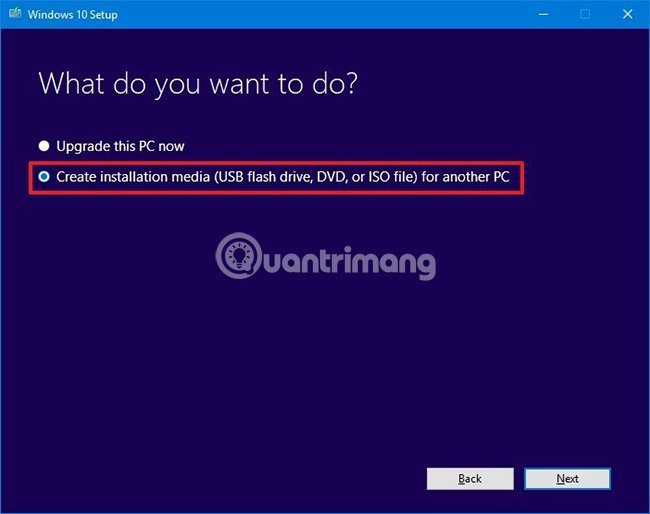
Task: Click the lightbulb logo in the Quantrimang watermark
Action: 239,256
